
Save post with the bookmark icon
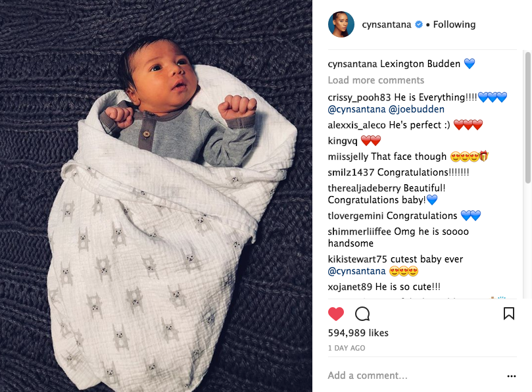tap(508, 314)
